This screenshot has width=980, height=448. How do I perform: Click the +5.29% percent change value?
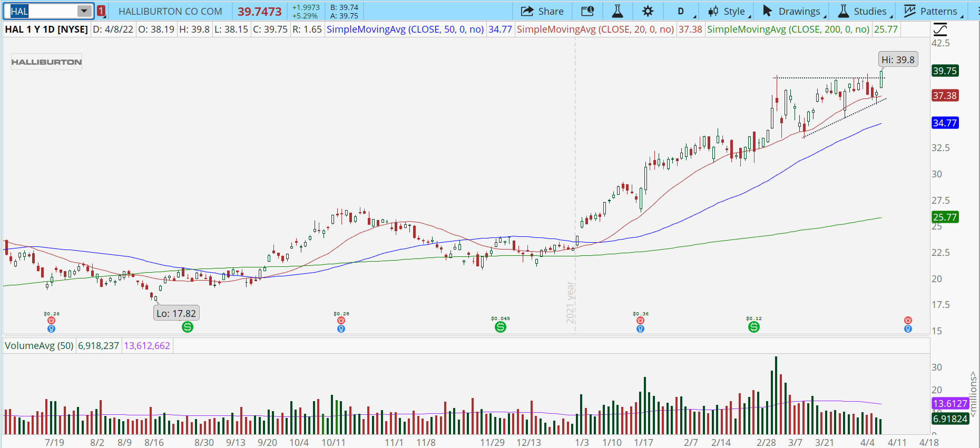click(305, 16)
